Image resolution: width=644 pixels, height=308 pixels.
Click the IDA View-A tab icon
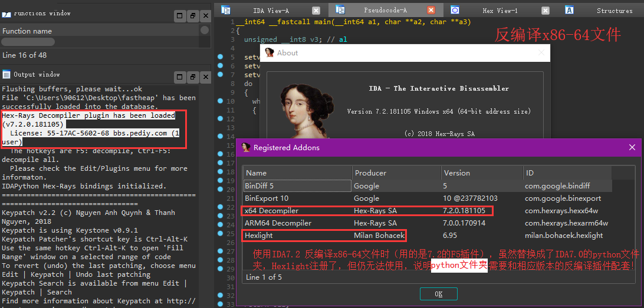point(225,10)
